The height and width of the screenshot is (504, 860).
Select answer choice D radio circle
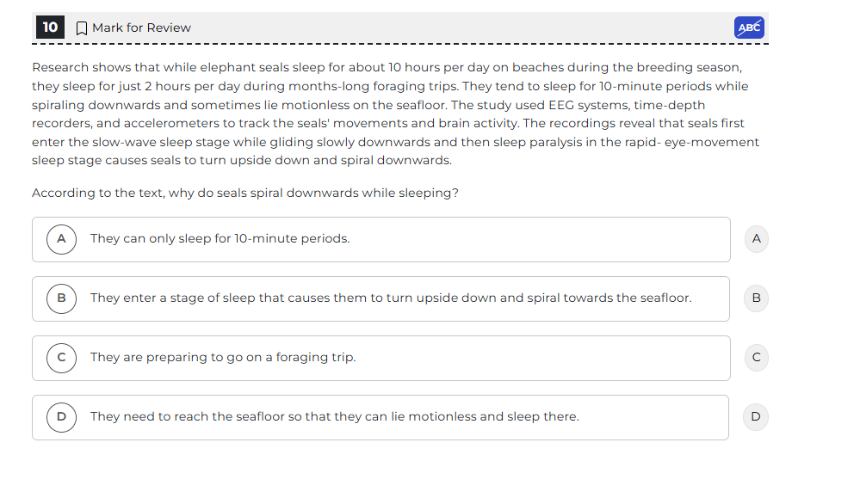pyautogui.click(x=61, y=417)
